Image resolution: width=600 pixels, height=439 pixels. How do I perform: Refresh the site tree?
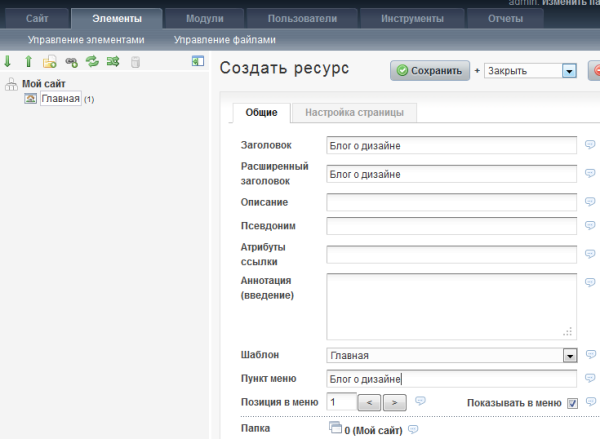click(92, 62)
